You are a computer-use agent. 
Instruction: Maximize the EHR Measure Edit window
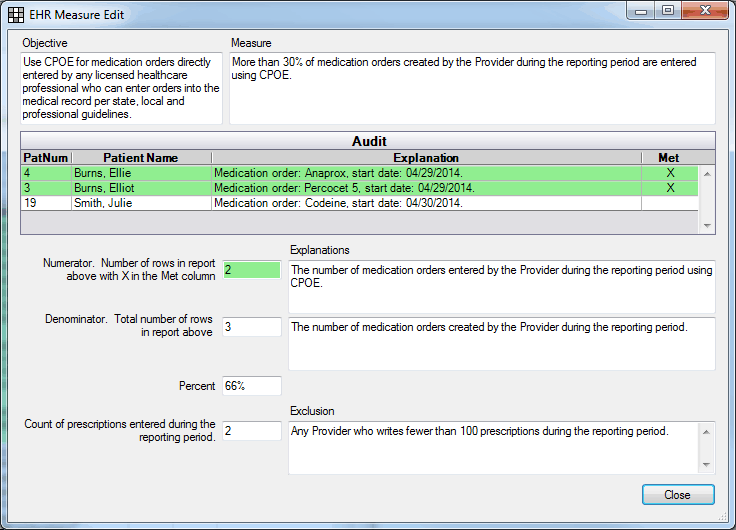click(667, 10)
